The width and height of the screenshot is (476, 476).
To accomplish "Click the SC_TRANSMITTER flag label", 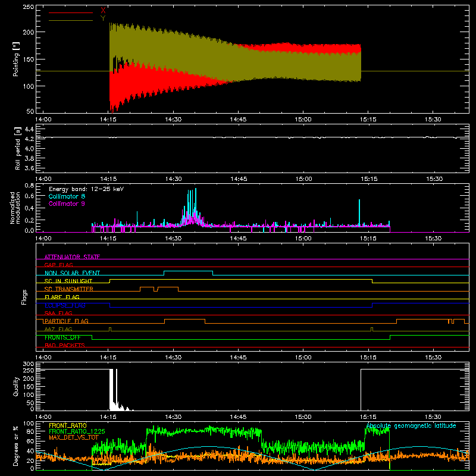I will (69, 289).
